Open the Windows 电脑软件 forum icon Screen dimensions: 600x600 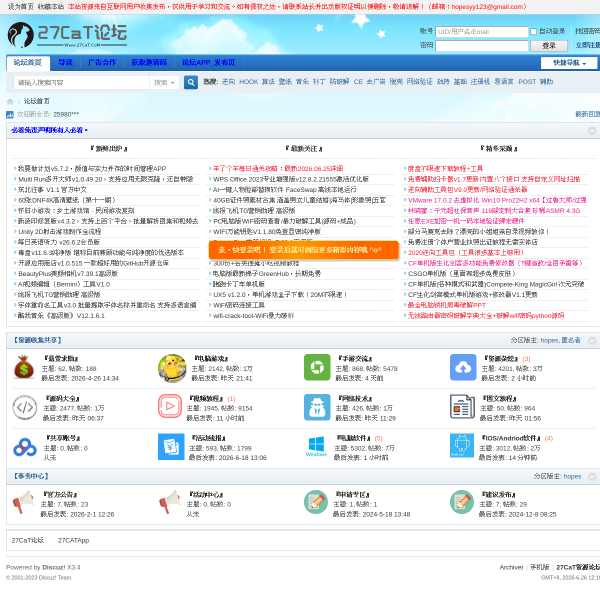[316, 446]
